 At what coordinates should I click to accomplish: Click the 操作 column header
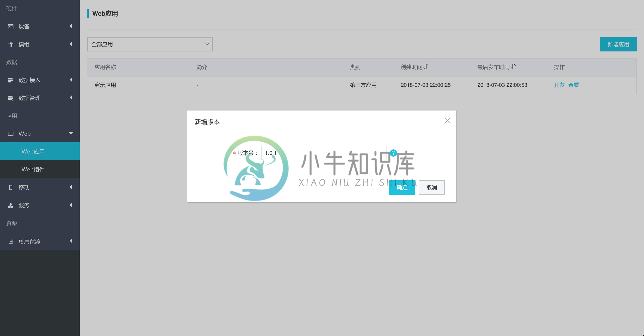[559, 67]
